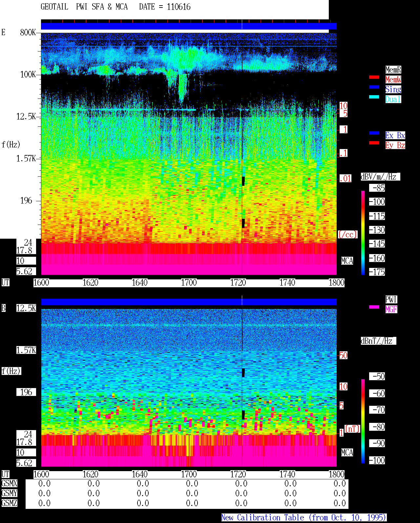Viewport: 420px width, 523px height.
Task: Click the GSMX row label
Action: [9, 483]
